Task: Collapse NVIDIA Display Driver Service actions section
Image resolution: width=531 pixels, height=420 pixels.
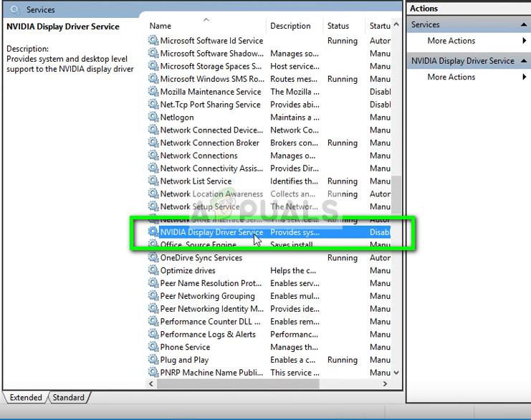Action: pos(524,61)
